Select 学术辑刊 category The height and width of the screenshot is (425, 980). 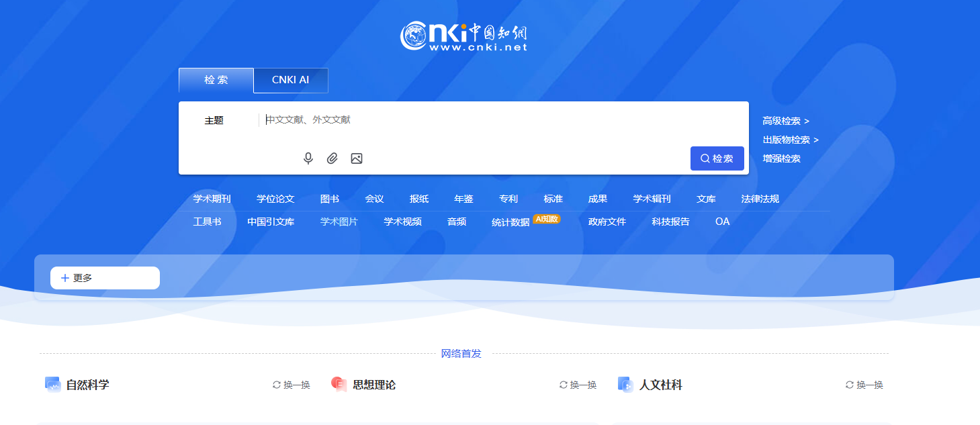coord(652,199)
